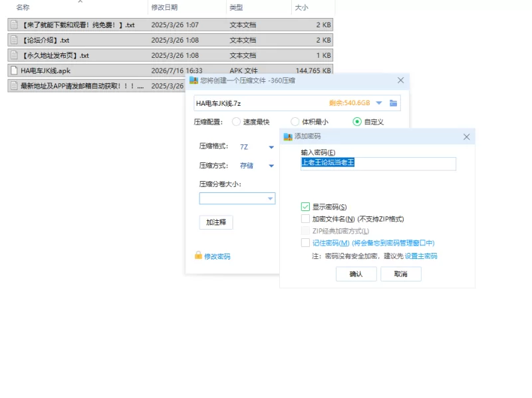Open the 压缩分卷大小 combo box
The width and height of the screenshot is (532, 398).
click(237, 198)
